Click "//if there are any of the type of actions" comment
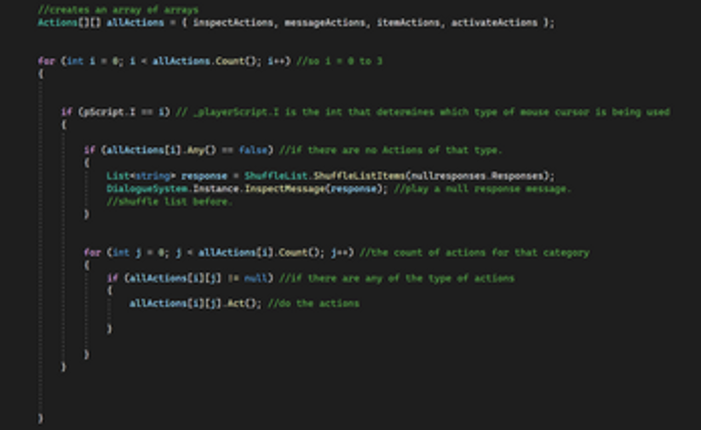 tap(397, 278)
